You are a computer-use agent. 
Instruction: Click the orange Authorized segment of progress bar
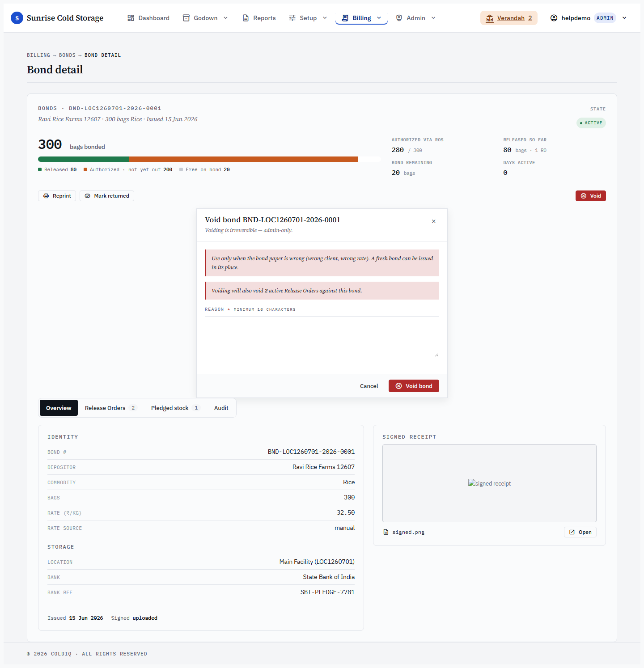pyautogui.click(x=244, y=159)
